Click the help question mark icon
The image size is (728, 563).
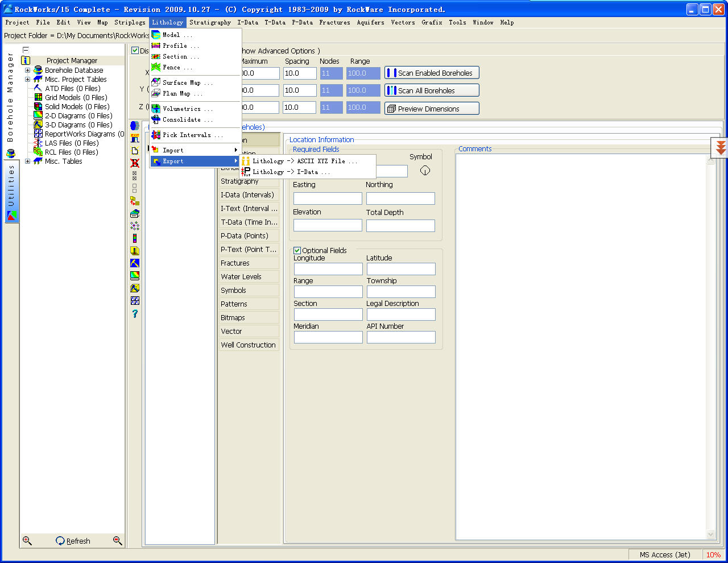click(x=135, y=313)
